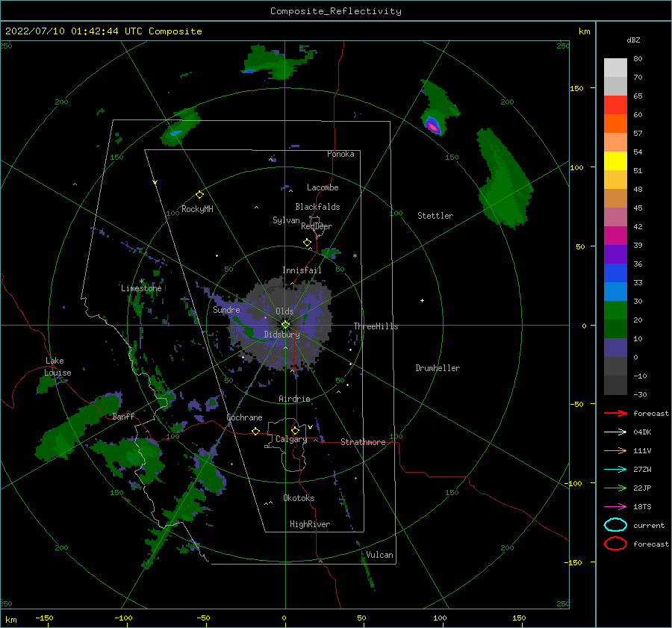Pick the 65 dBZ red color swatch
Image resolution: width=672 pixels, height=628 pixels.
(x=615, y=105)
